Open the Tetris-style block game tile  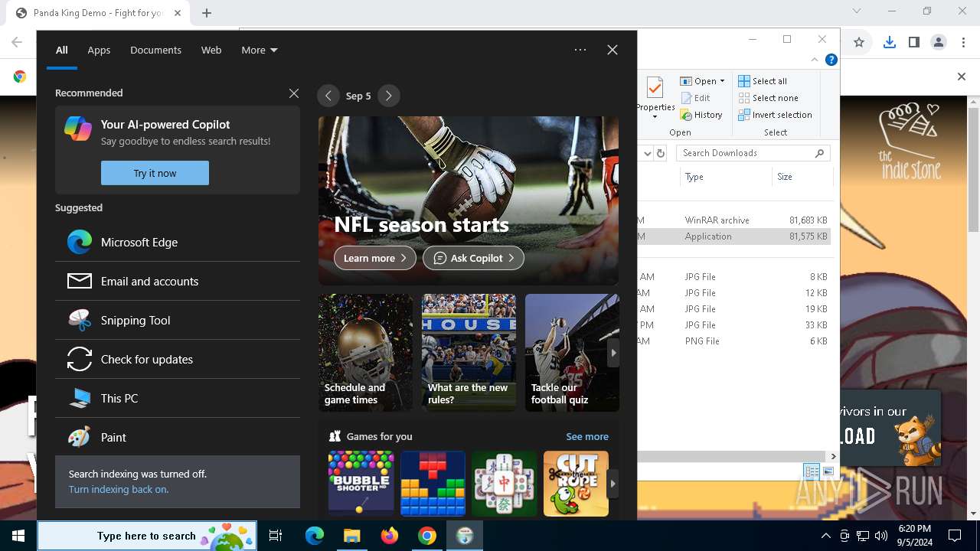[x=433, y=483]
